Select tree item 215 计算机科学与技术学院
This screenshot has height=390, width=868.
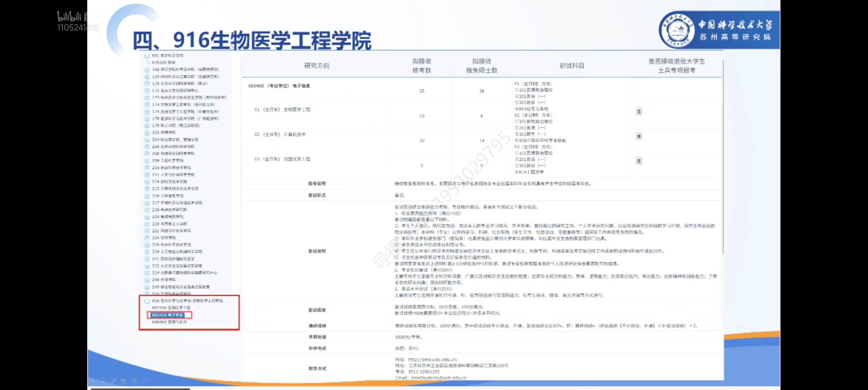pyautogui.click(x=175, y=188)
